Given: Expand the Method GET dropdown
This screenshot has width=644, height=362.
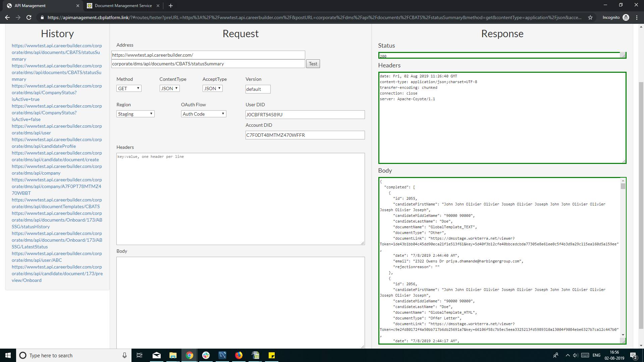Looking at the screenshot, I should (129, 88).
